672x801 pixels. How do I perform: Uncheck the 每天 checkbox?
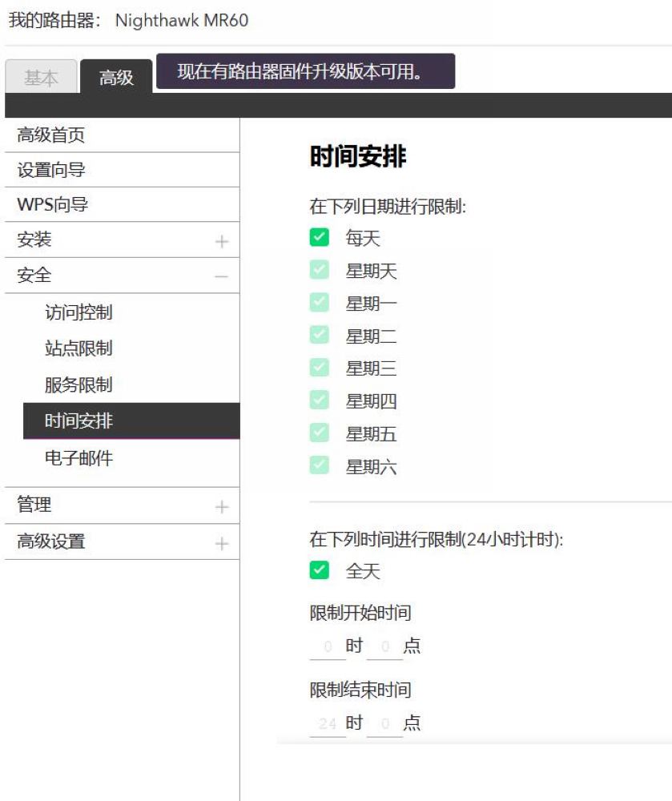pyautogui.click(x=320, y=238)
